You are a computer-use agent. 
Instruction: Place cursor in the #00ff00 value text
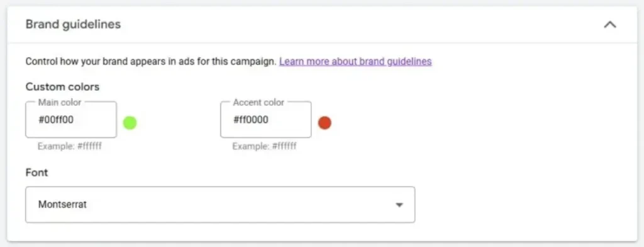pyautogui.click(x=56, y=120)
